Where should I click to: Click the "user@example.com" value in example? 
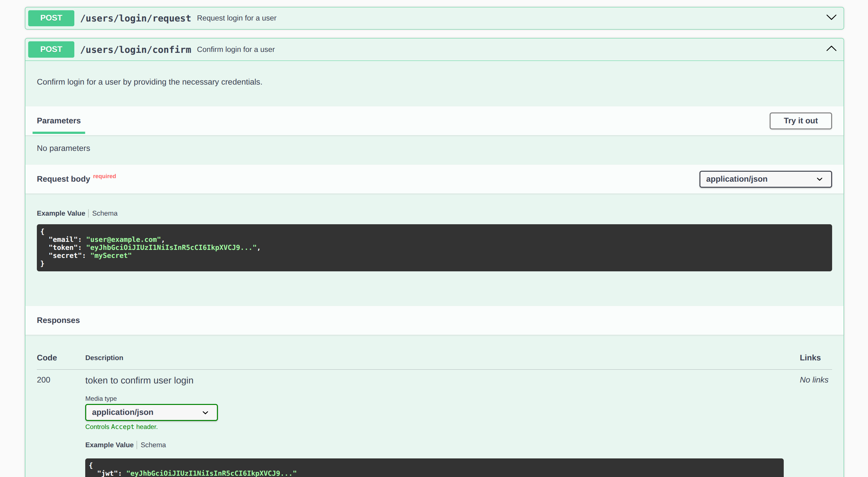point(123,240)
